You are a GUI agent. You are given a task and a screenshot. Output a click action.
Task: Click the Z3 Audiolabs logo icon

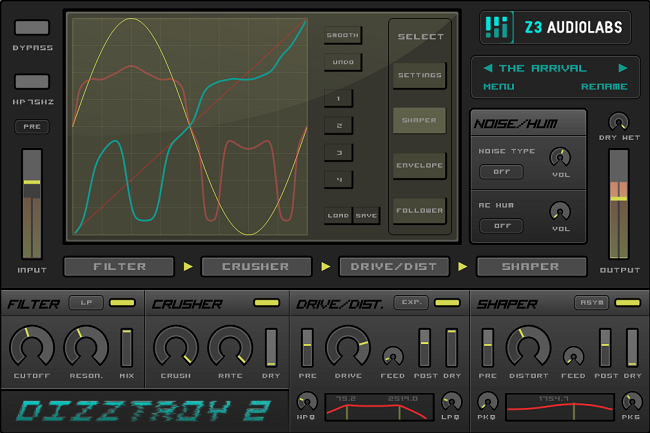pos(496,28)
